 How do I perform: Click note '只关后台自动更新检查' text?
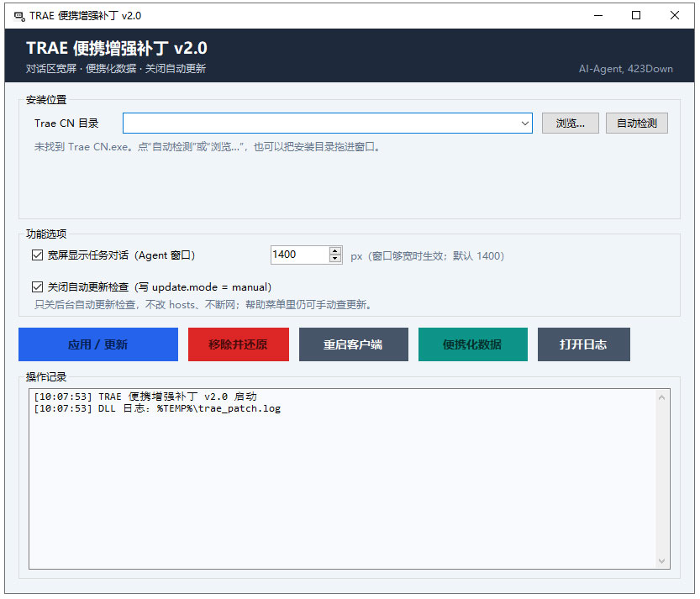pos(85,304)
